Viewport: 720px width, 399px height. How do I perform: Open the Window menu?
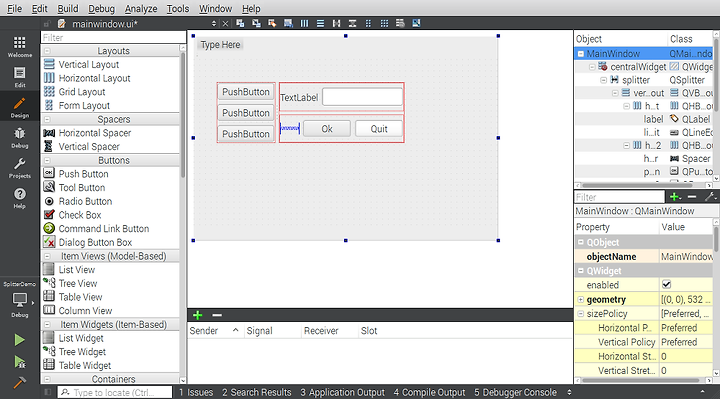(x=215, y=8)
